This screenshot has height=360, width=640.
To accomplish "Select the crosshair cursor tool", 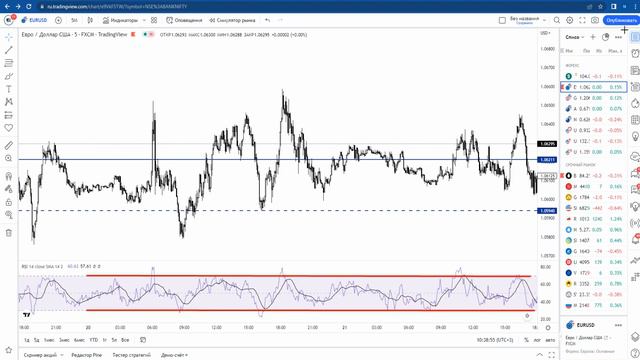I will tap(9, 37).
